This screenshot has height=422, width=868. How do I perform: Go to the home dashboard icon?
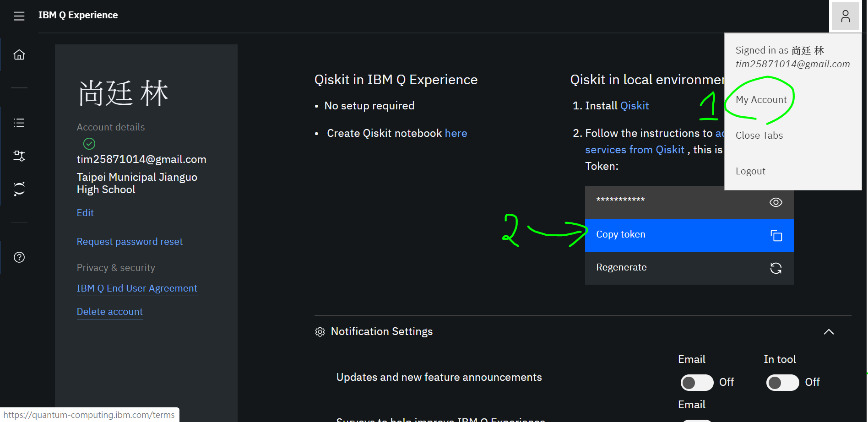click(x=19, y=55)
